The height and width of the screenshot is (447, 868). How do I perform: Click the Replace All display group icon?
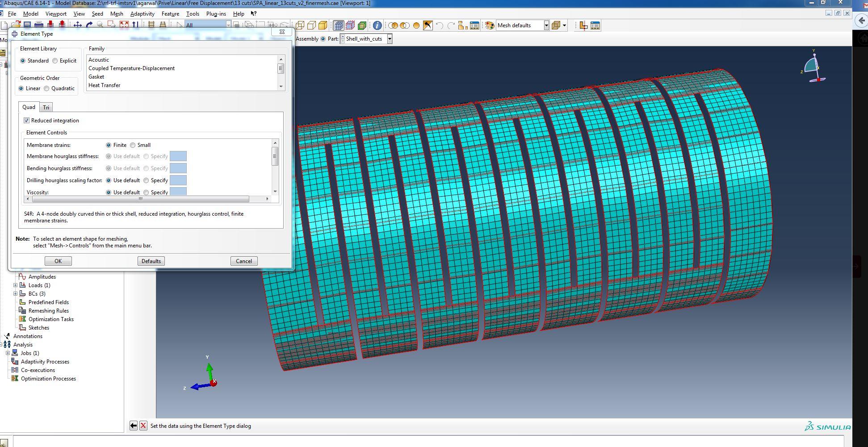[x=416, y=25]
